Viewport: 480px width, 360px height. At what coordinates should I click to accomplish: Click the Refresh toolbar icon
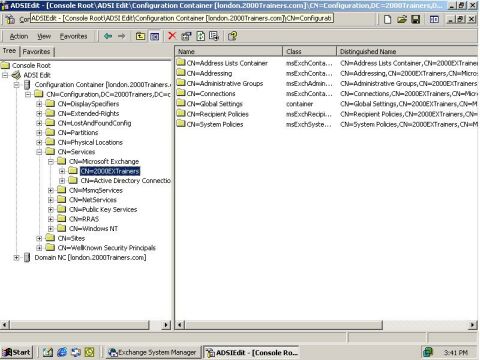(x=200, y=36)
